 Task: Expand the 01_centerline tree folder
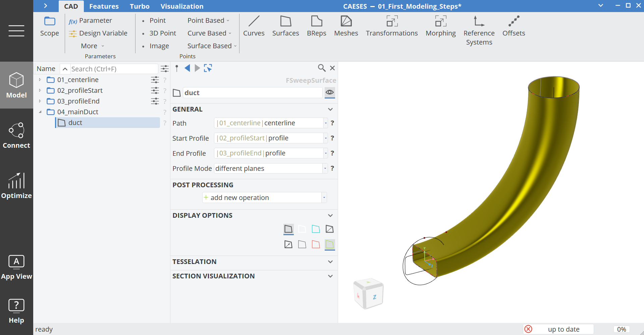(x=40, y=80)
